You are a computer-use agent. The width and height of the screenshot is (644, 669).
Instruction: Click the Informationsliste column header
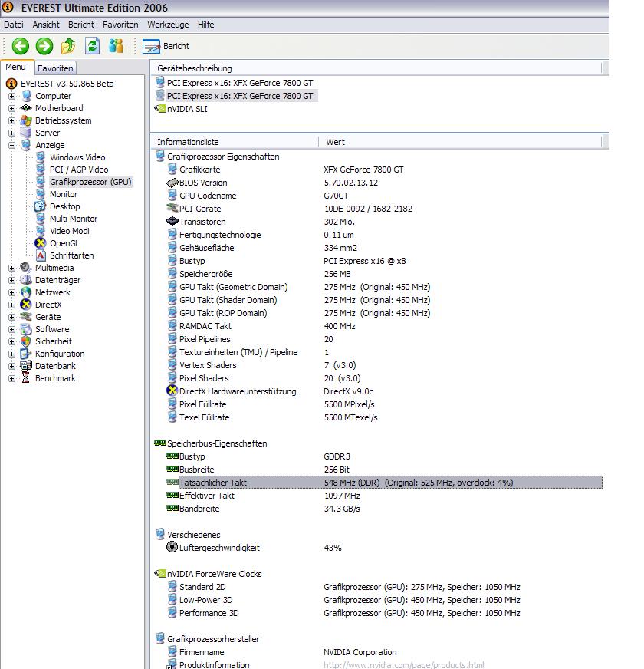pos(235,142)
